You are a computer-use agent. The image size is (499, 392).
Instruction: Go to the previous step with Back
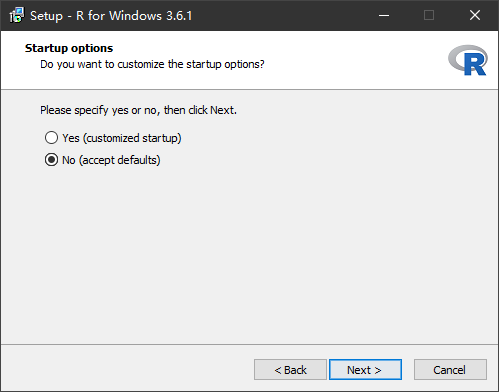pos(290,370)
